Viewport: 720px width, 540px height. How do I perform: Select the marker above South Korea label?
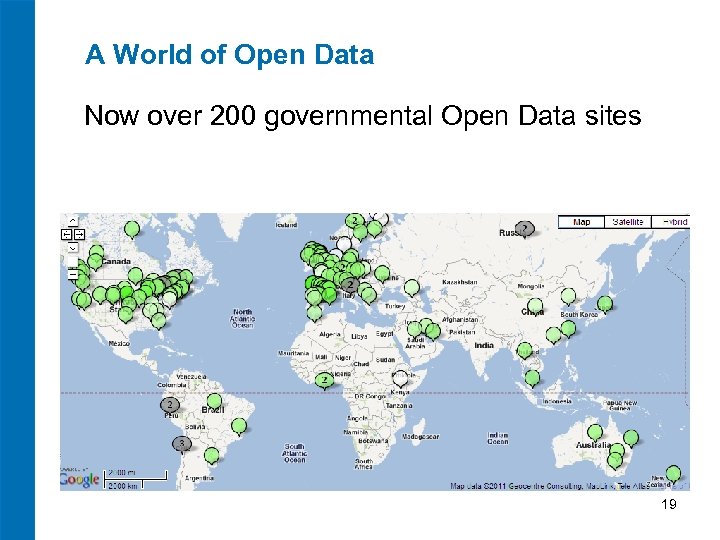pos(568,296)
